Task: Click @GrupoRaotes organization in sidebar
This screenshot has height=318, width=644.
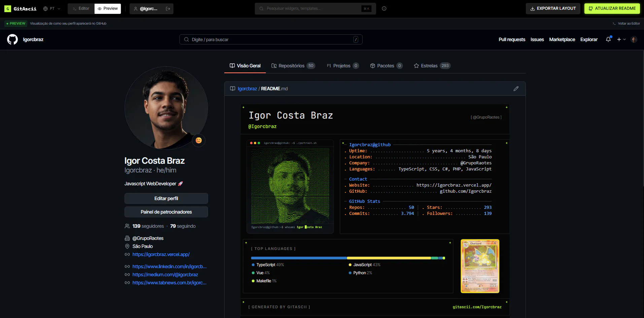Action: [148, 238]
